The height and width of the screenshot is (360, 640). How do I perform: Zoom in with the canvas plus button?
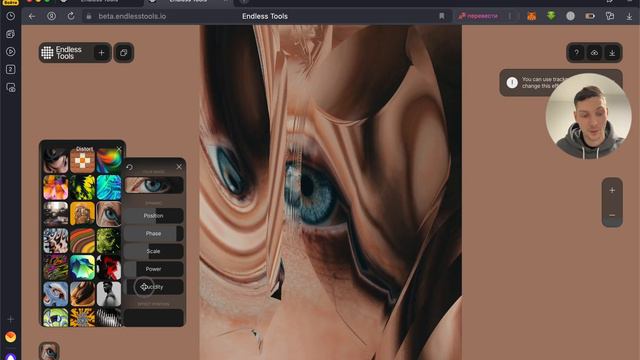pyautogui.click(x=612, y=190)
